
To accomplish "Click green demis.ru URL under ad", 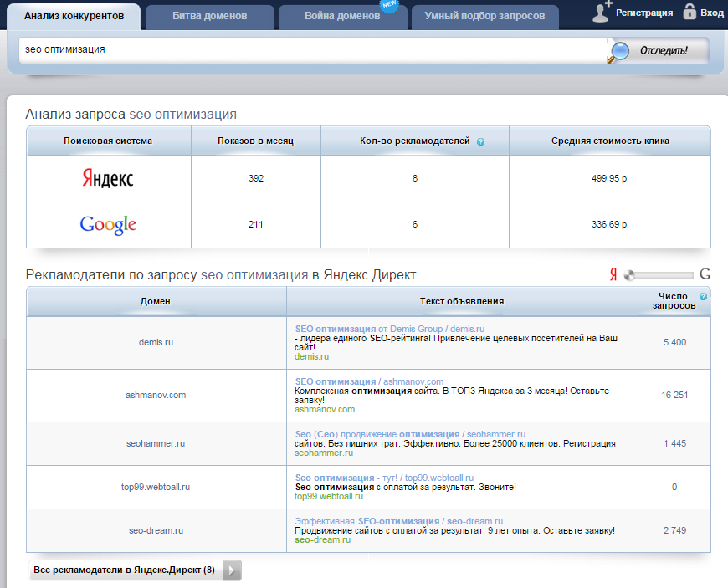I will 311,357.
